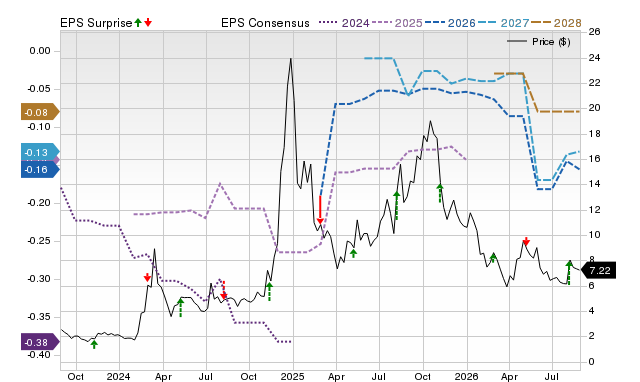The width and height of the screenshot is (640, 382).
Task: Click the -0.40 label on left axis
Action: (x=39, y=355)
